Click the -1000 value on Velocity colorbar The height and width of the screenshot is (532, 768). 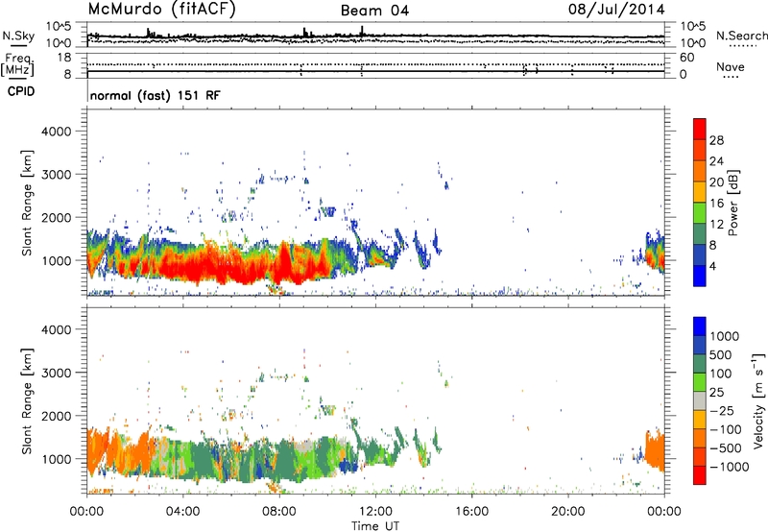pyautogui.click(x=729, y=467)
